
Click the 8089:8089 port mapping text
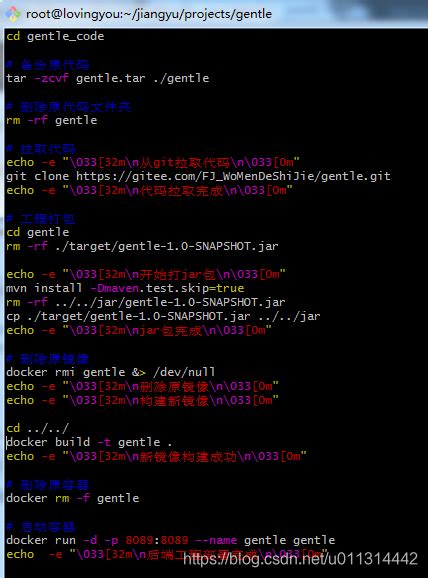[x=157, y=540]
